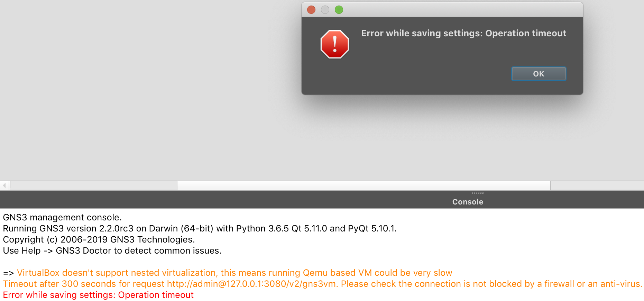The height and width of the screenshot is (301, 644).
Task: Click the green zoom traffic light button
Action: click(339, 10)
